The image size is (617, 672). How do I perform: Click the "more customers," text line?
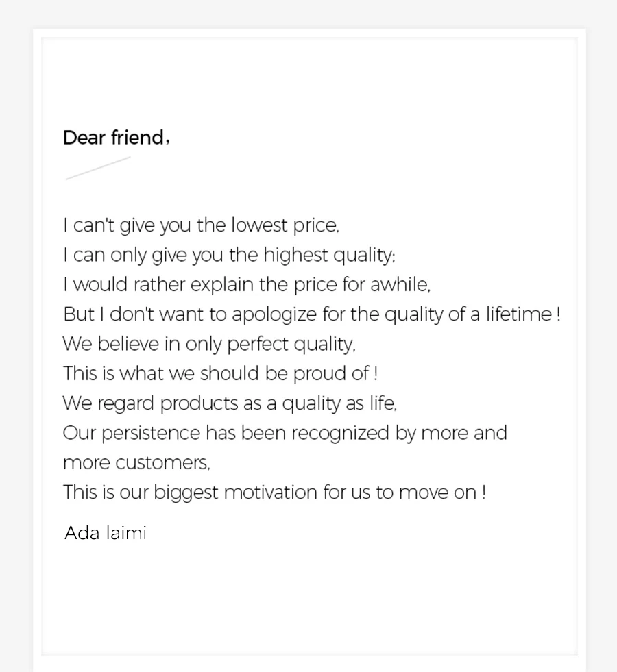[x=136, y=463]
